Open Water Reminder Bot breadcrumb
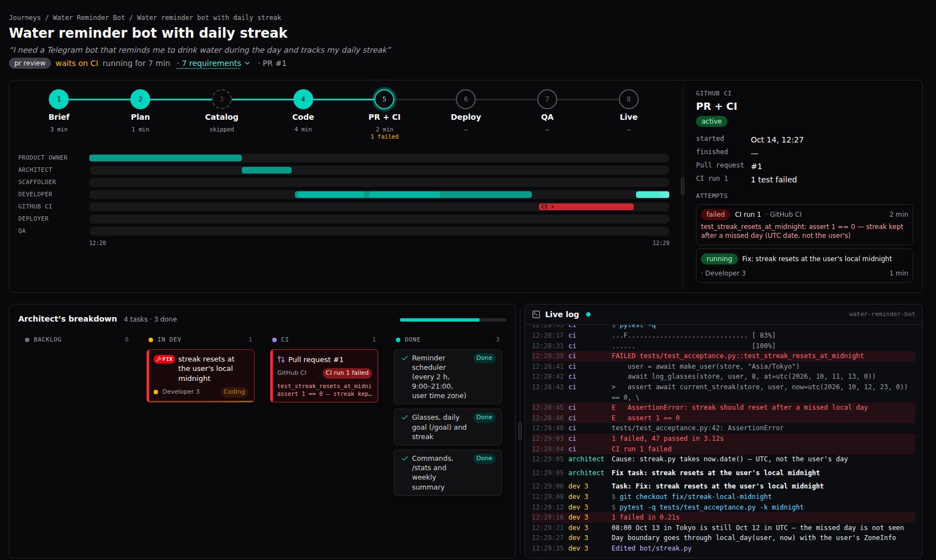The height and width of the screenshot is (560, 936). tap(89, 18)
